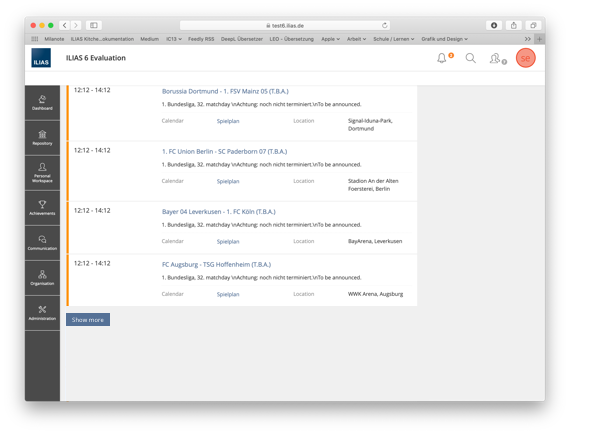600x434 pixels.
Task: Open notifications bell icon
Action: (x=442, y=58)
